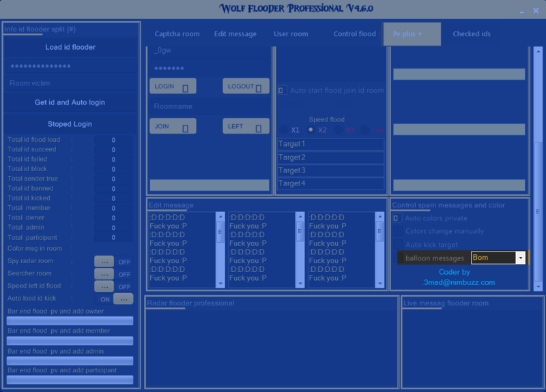
Task: Click up arrow of third message list scrollbar
Action: [380, 217]
